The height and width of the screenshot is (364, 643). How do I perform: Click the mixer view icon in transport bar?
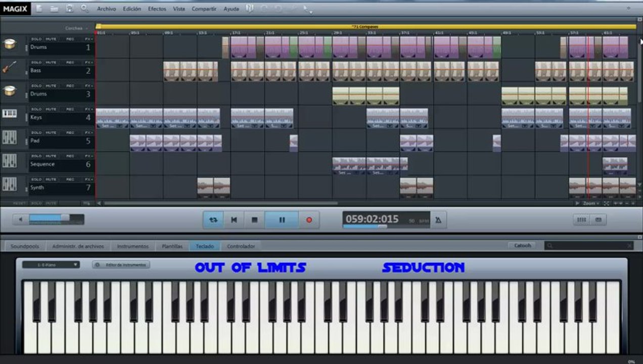[x=582, y=220]
